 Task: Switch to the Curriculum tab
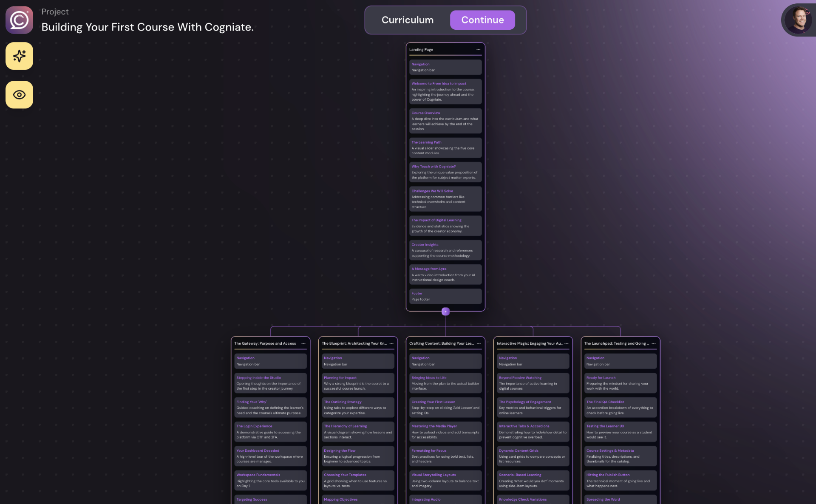[408, 20]
